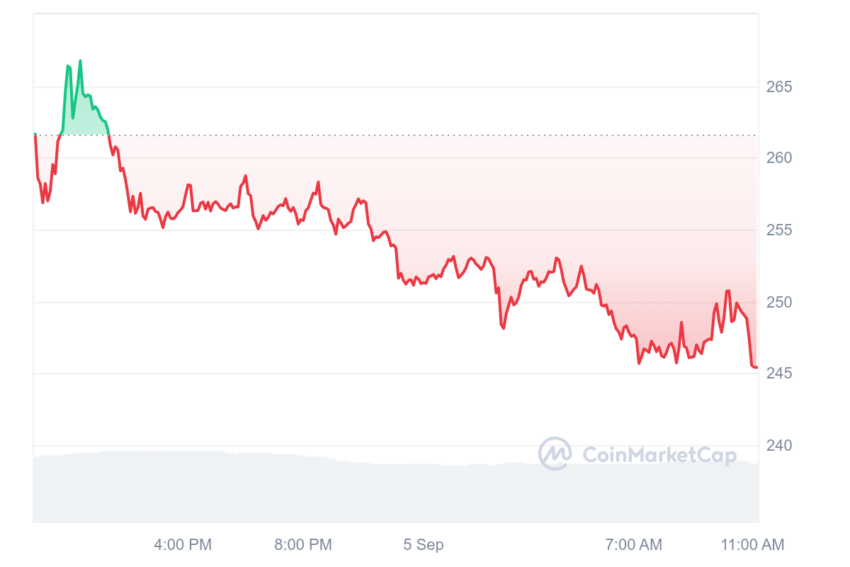Click the green peak of the price line
The width and height of the screenshot is (850, 567).
pos(80,61)
